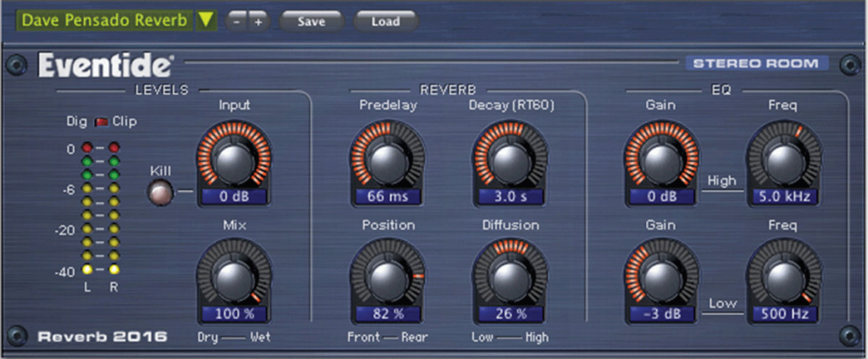The height and width of the screenshot is (359, 868).
Task: Toggle the Kill button
Action: (160, 193)
